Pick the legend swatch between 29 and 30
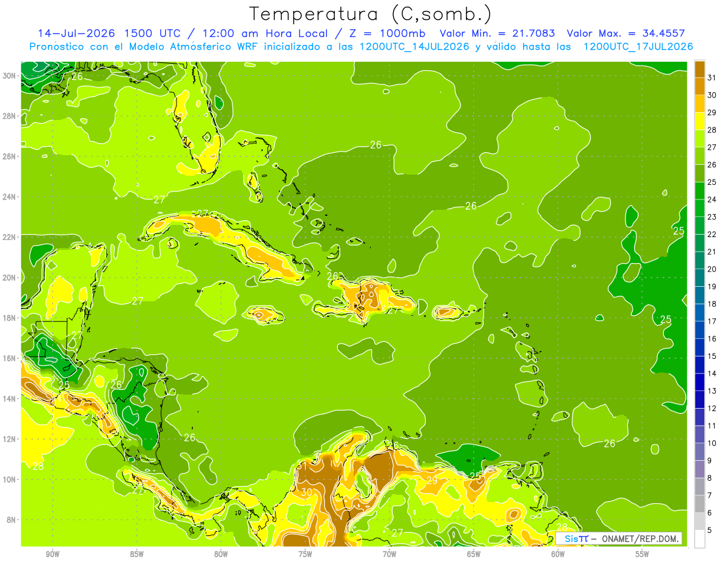 click(x=699, y=104)
